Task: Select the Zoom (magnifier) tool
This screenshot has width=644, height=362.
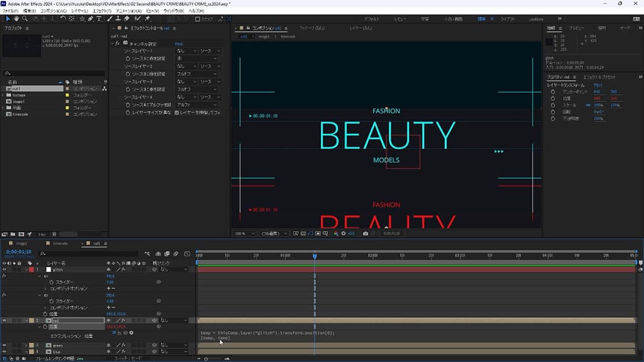Action: coord(24,19)
